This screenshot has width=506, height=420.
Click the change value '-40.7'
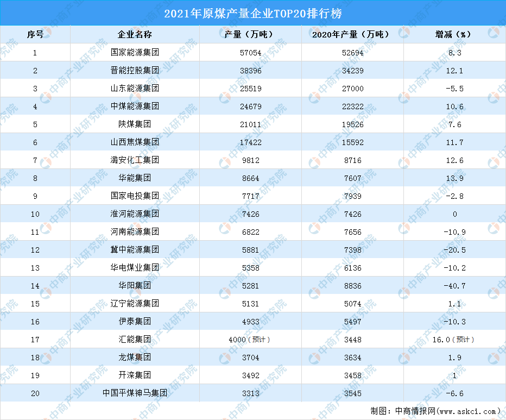pos(454,286)
